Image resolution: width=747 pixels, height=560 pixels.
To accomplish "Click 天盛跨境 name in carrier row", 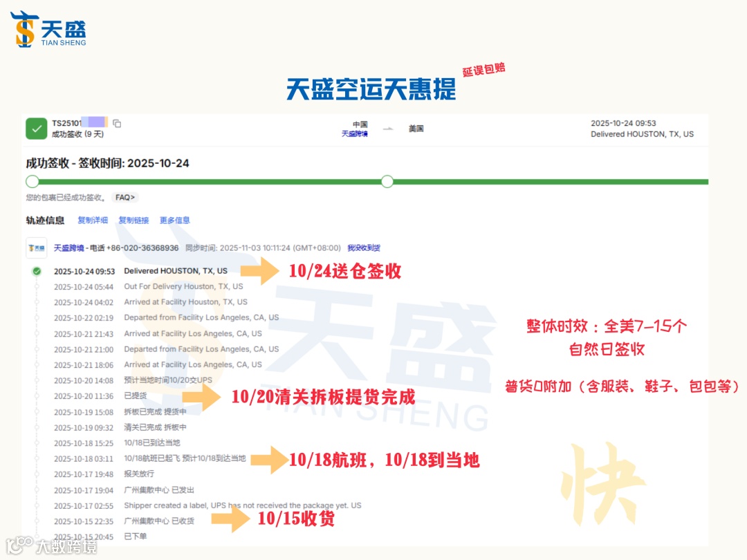I will click(68, 248).
